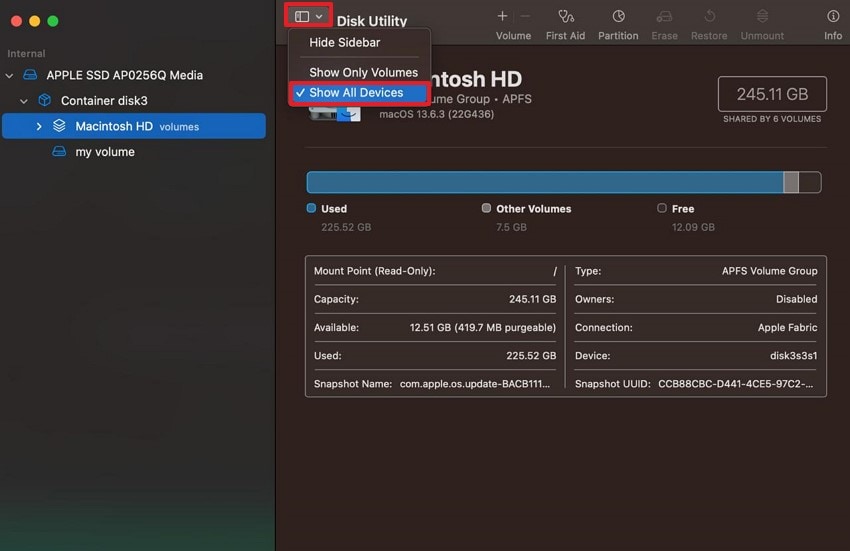The height and width of the screenshot is (551, 850).
Task: Click the gray Other Volumes bar segment
Action: [791, 182]
